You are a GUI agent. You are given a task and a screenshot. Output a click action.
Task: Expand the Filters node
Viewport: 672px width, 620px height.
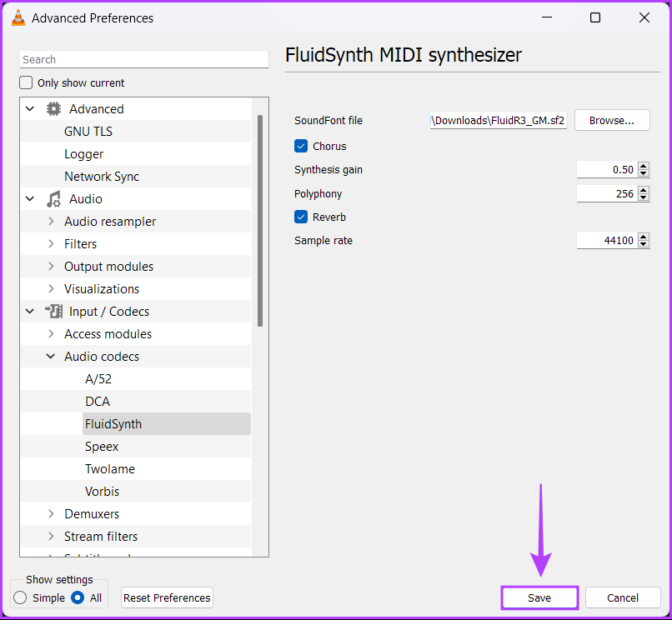(51, 244)
